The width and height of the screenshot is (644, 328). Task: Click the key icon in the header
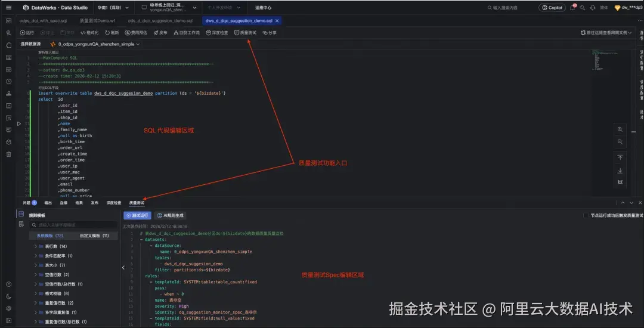click(x=583, y=7)
